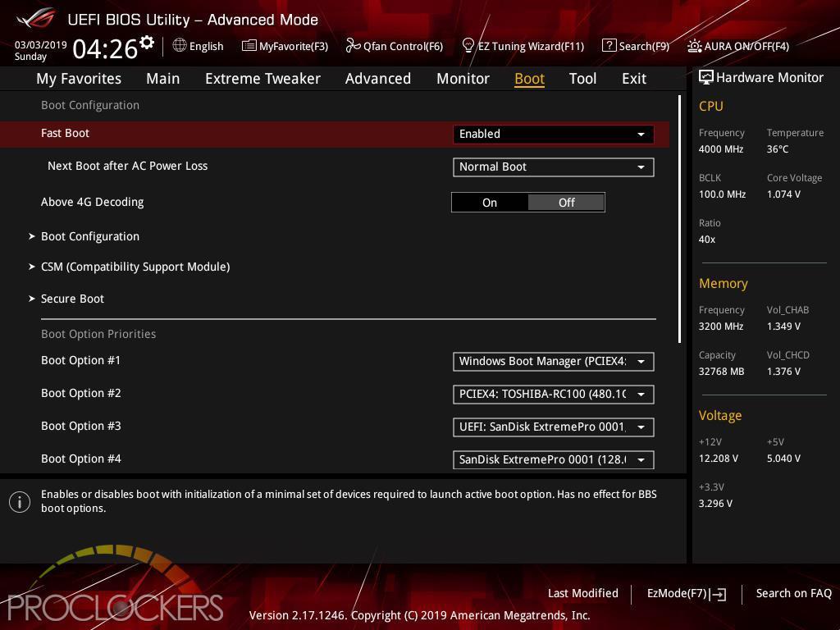Click the Memory Capacity 32768 MB value

[721, 372]
